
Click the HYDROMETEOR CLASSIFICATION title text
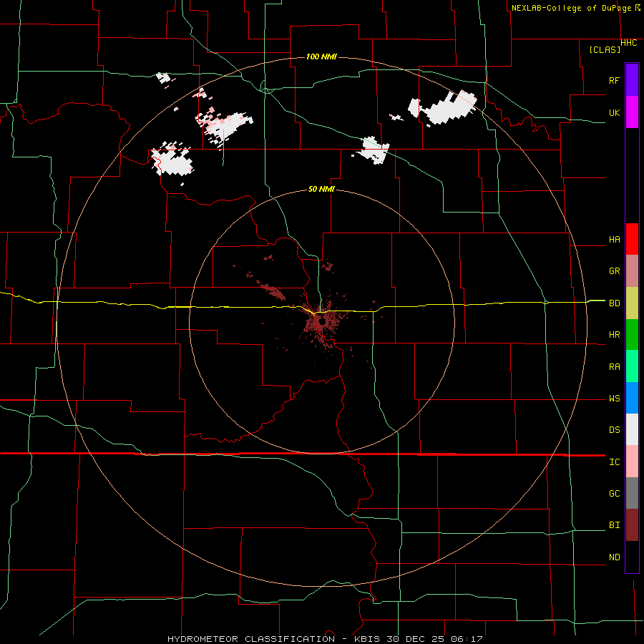coord(251,639)
